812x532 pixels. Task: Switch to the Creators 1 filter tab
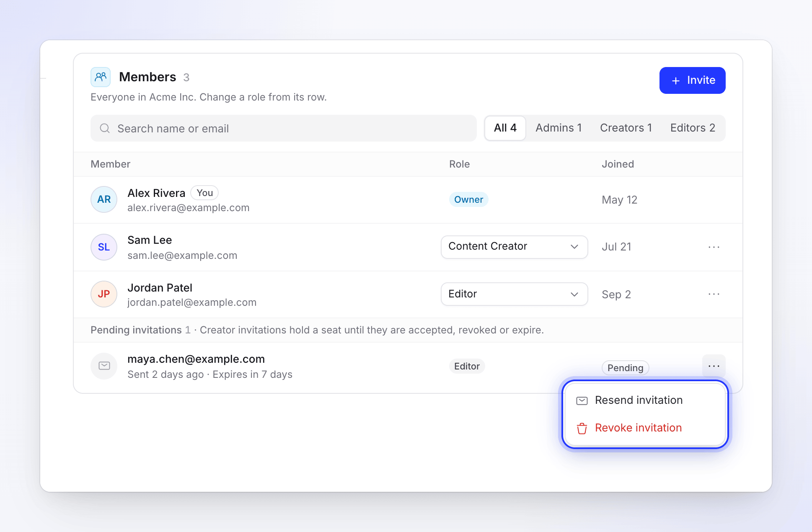tap(626, 128)
